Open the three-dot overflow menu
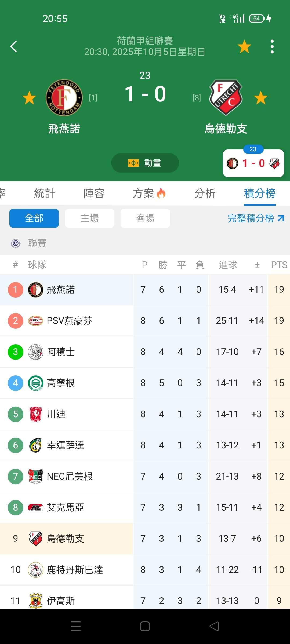This screenshot has width=290, height=644. pos(272,46)
